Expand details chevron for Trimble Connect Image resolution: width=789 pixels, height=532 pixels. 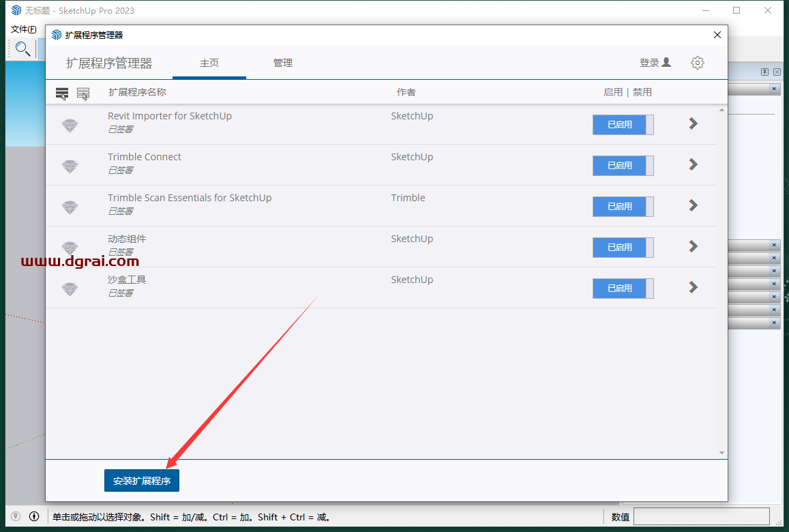(x=694, y=164)
